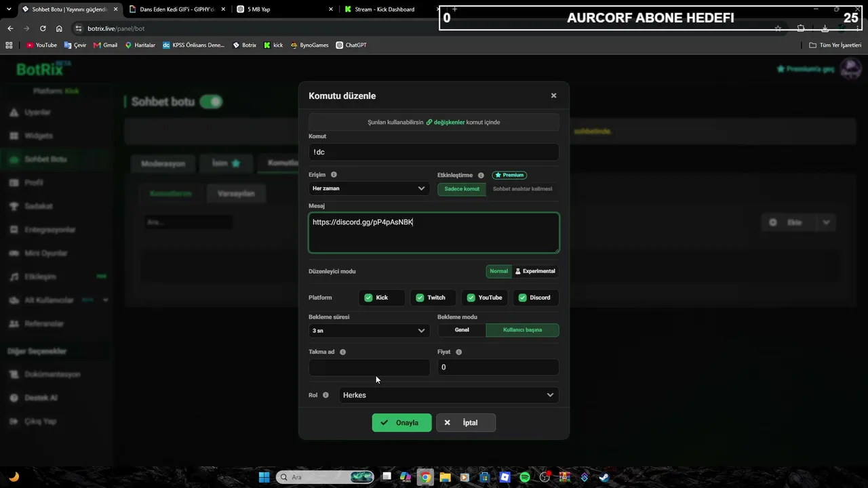868x488 pixels.
Task: Switch to the Dans Eden Kedi GIPHY tab
Action: (177, 9)
